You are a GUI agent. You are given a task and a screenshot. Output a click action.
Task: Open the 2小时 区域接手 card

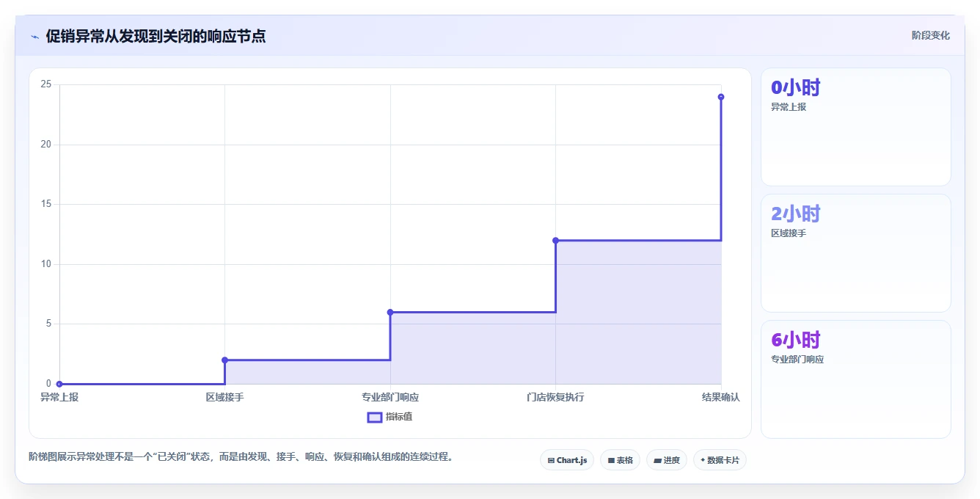[855, 253]
